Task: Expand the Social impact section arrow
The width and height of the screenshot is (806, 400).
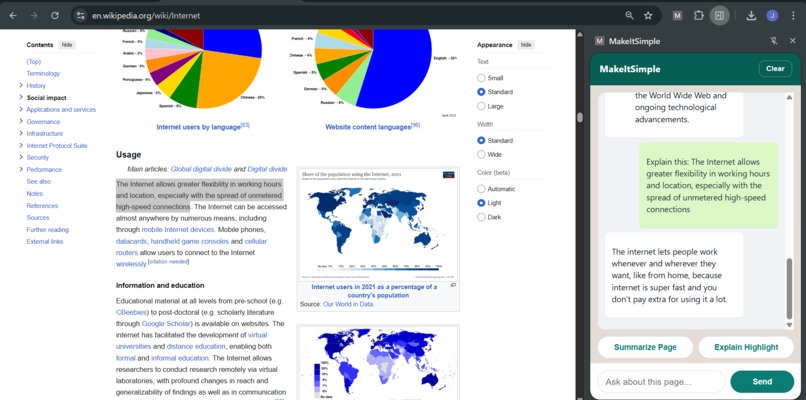Action: pos(21,97)
